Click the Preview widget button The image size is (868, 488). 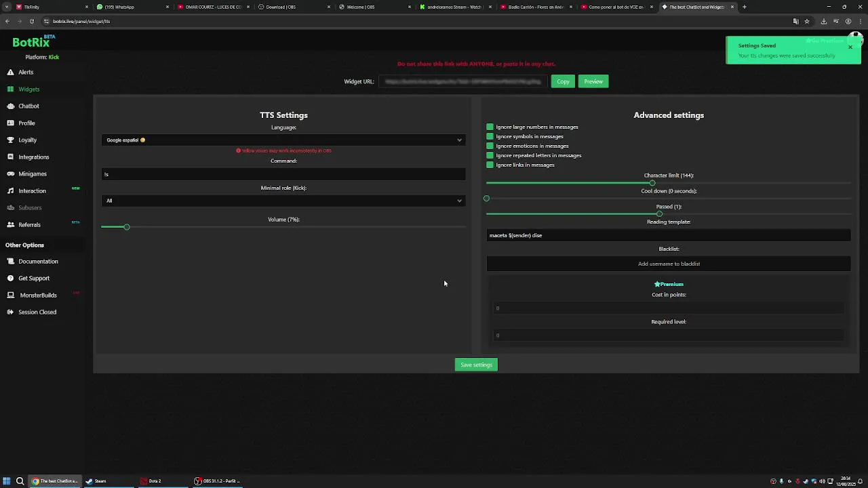[x=593, y=81]
